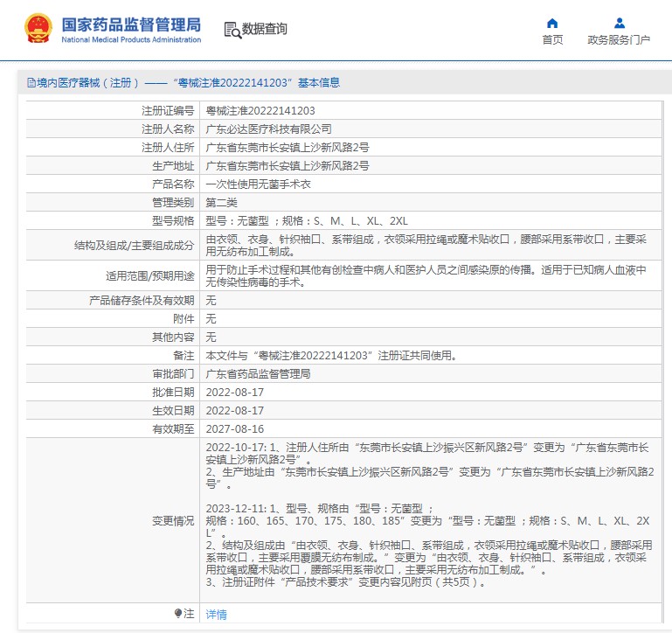Click the 2023-12-11 change record entry
Screen dimensions: 672x633
[429, 546]
